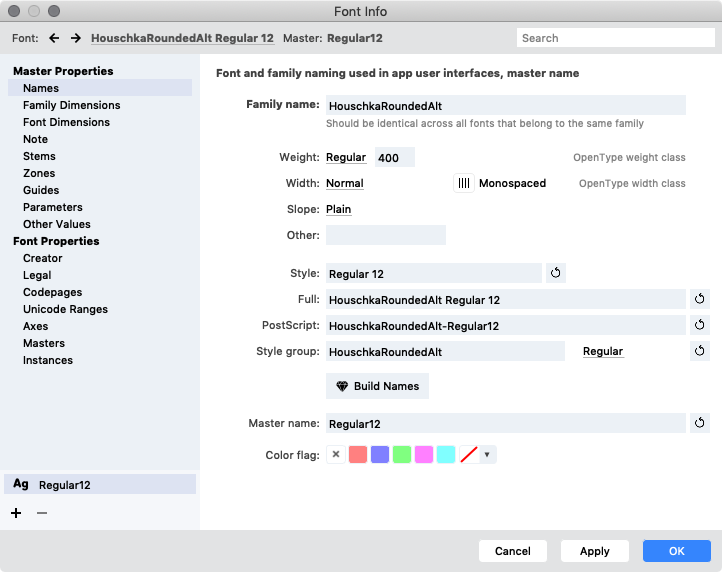
Task: Open the Codepages section
Action: (52, 292)
